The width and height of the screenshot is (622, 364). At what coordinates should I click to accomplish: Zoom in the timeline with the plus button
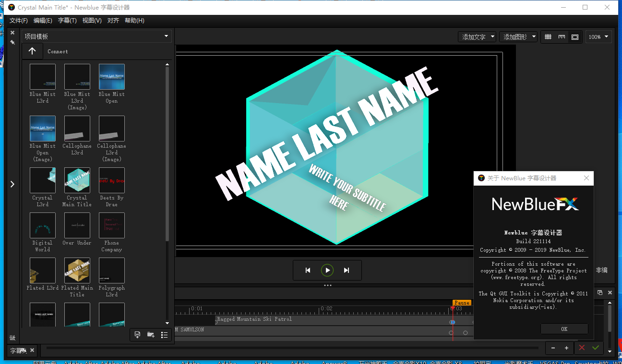pyautogui.click(x=566, y=348)
